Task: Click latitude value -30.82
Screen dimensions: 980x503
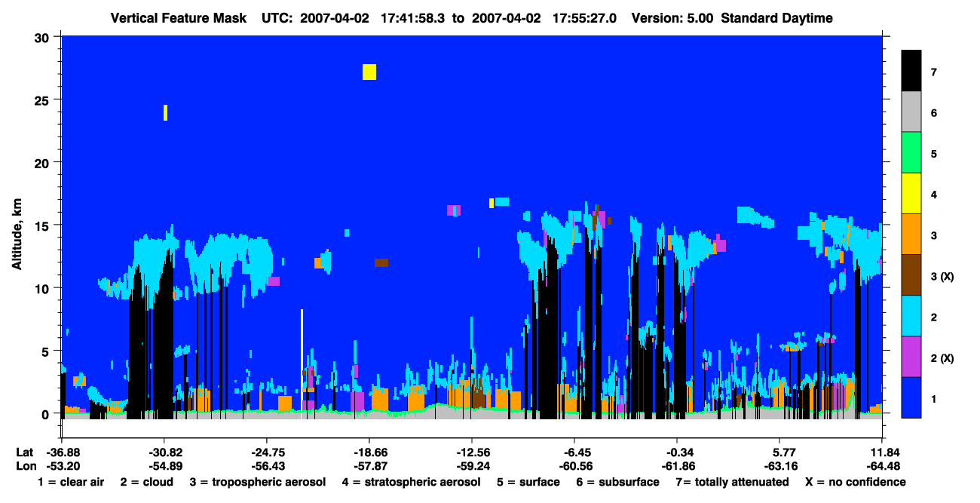Action: tap(164, 452)
